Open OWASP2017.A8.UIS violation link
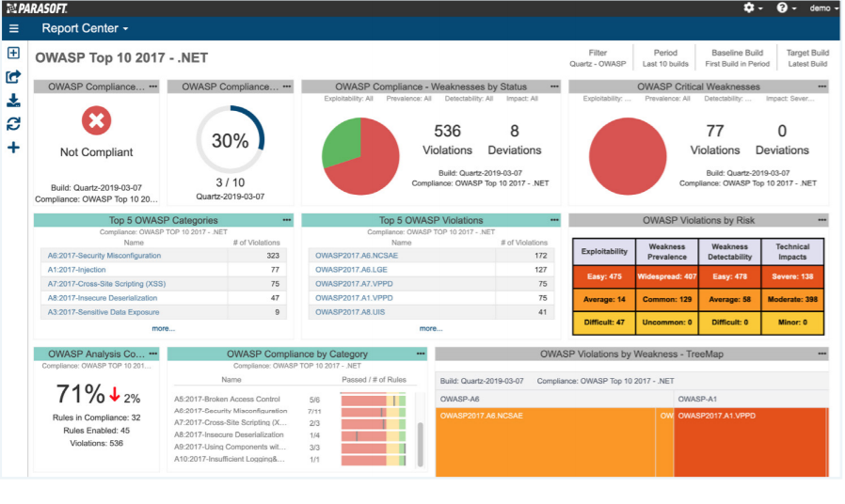845x504 pixels. [350, 312]
